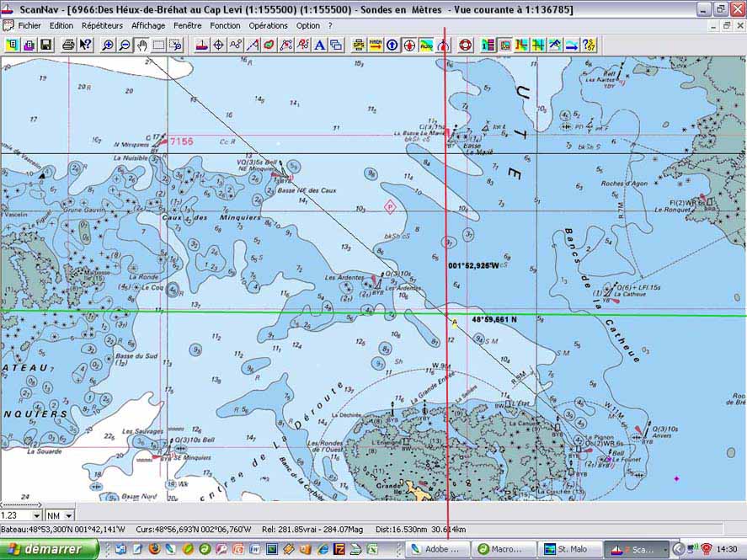
Task: Click the compass dial with boat icon
Action: tap(443, 45)
